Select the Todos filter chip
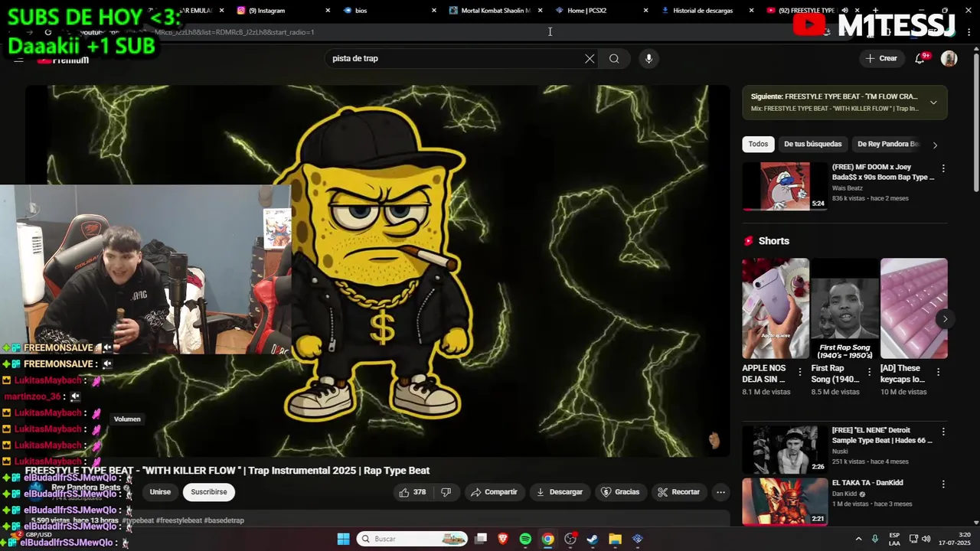The image size is (980, 551). point(758,144)
